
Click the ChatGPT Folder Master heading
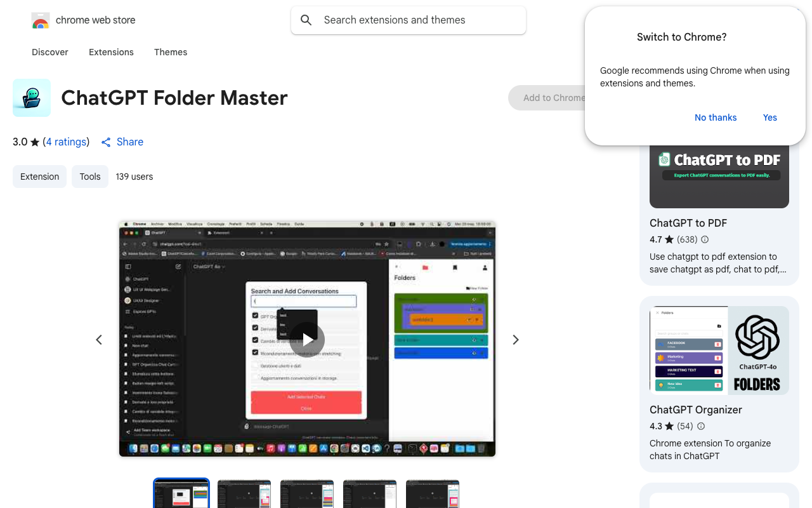174,98
